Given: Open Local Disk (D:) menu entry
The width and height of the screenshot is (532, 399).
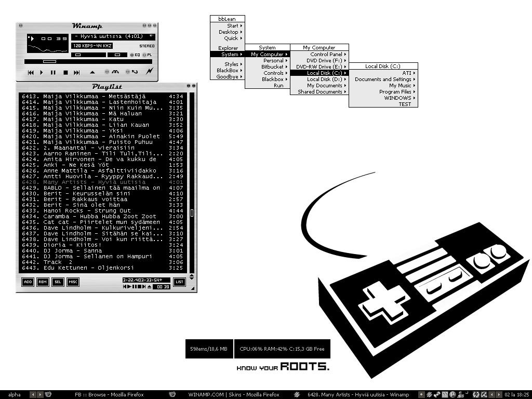Looking at the screenshot, I should pos(320,79).
